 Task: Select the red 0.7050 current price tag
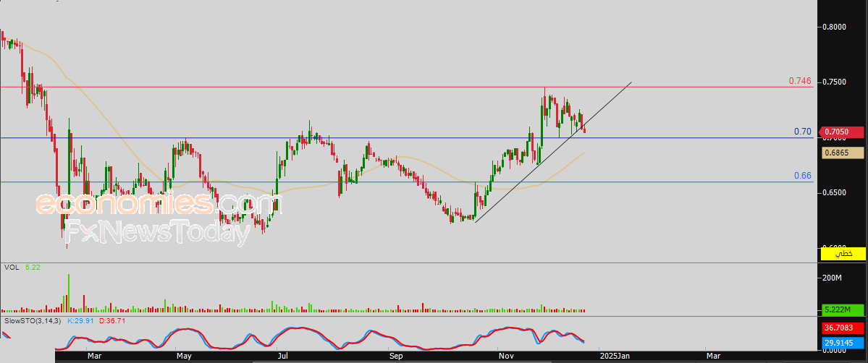(x=843, y=132)
